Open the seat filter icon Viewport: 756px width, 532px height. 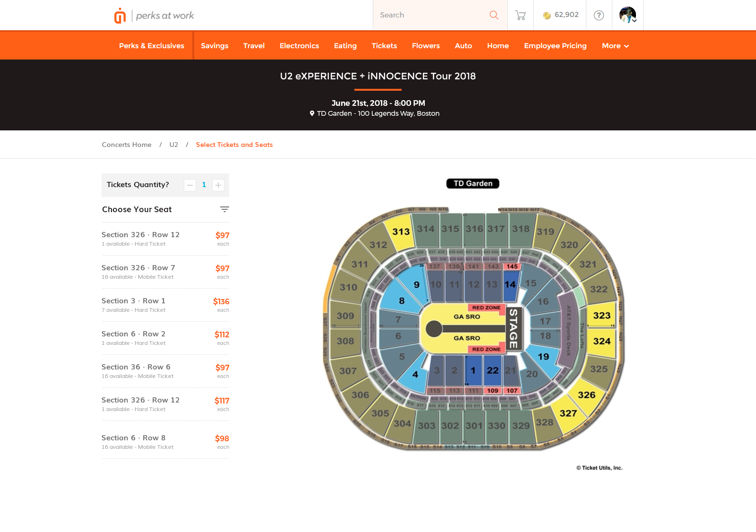[224, 209]
